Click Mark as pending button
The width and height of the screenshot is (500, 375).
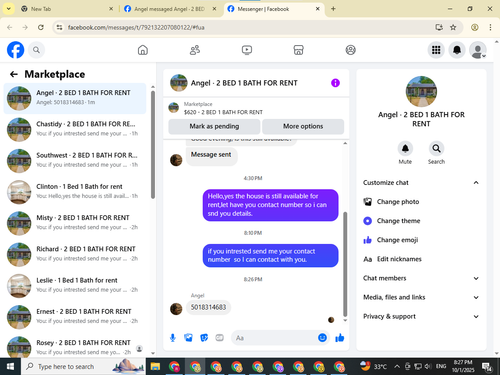214,126
